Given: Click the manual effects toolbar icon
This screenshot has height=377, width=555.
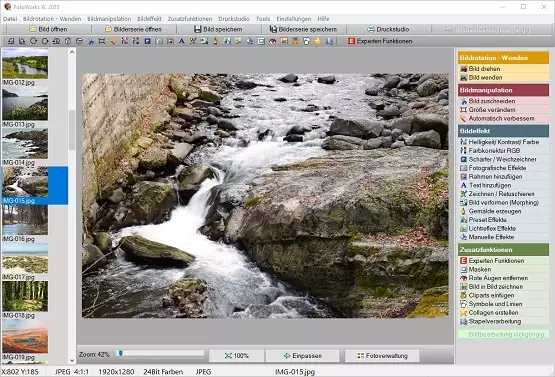Looking at the screenshot, I should [250, 41].
